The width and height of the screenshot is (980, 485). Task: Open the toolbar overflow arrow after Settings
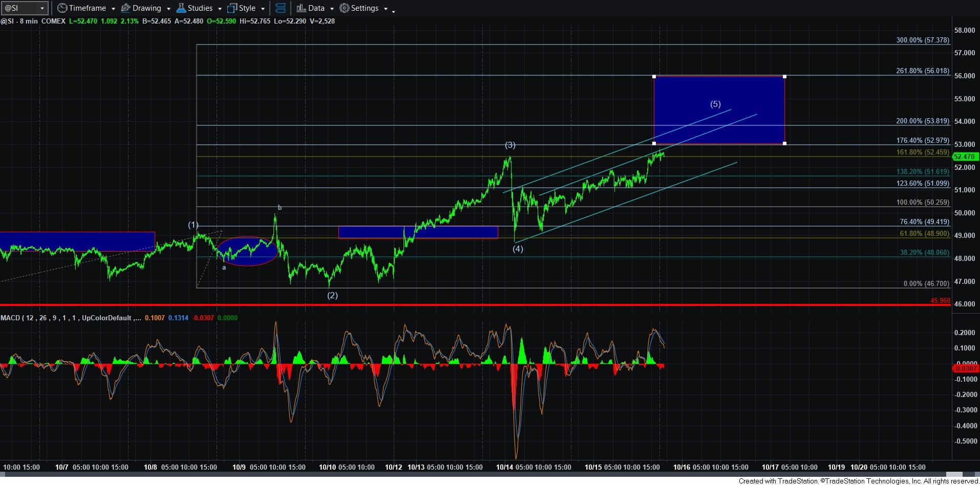click(x=393, y=11)
